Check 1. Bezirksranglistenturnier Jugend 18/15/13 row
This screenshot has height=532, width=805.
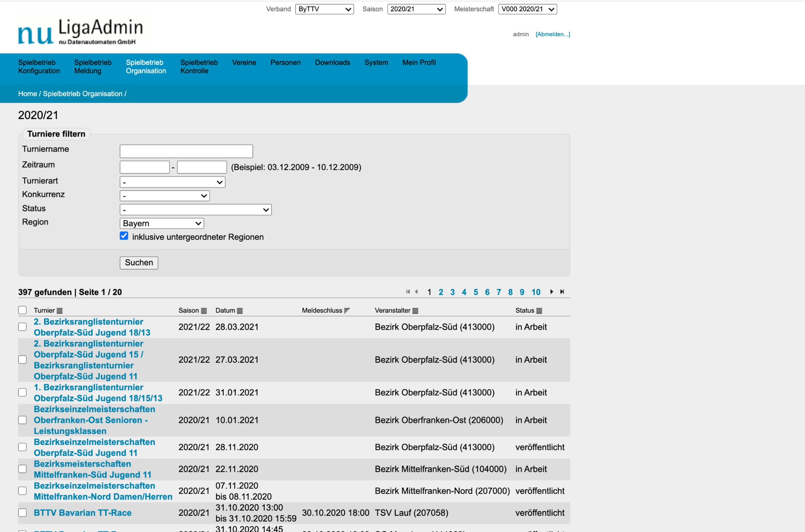pos(23,392)
